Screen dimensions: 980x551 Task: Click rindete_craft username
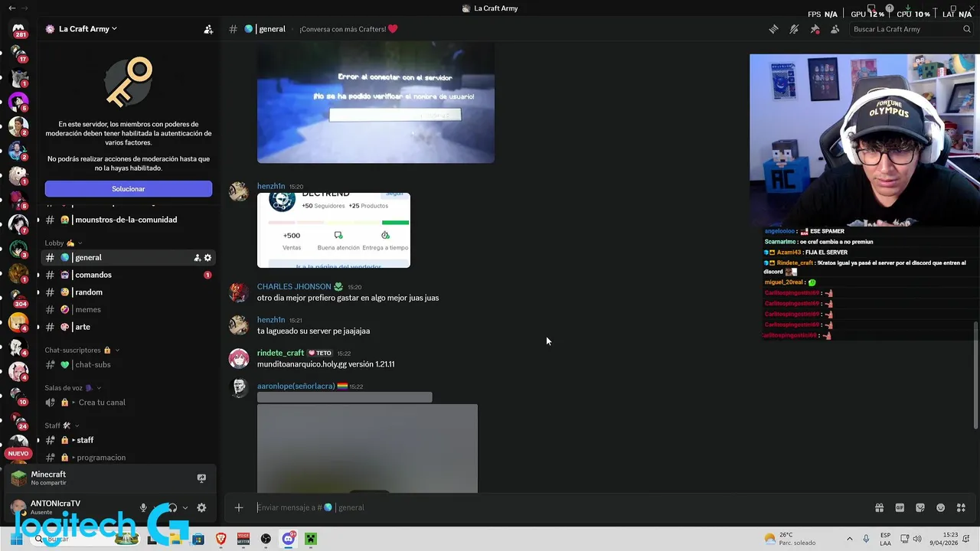(x=280, y=353)
